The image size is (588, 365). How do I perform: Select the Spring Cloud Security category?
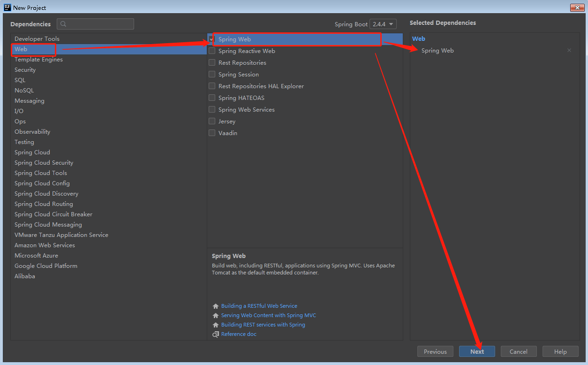pyautogui.click(x=108, y=163)
